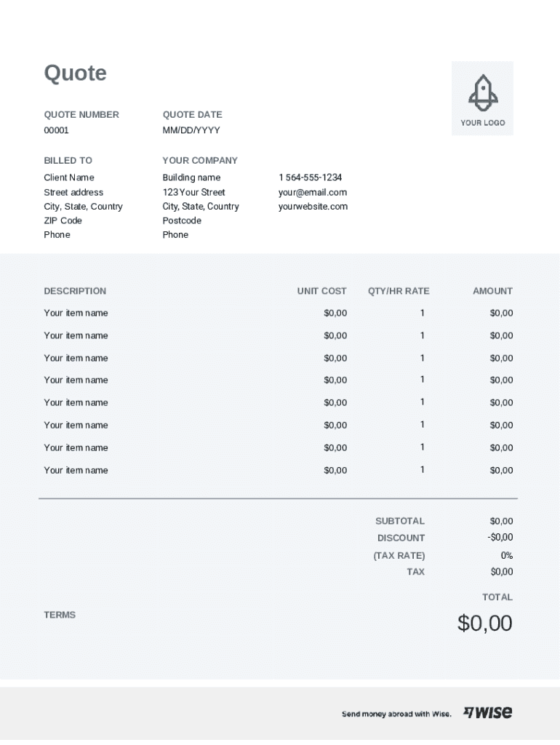Click the rocket logo placeholder icon
Screen dimensions: 560x745
point(482,92)
